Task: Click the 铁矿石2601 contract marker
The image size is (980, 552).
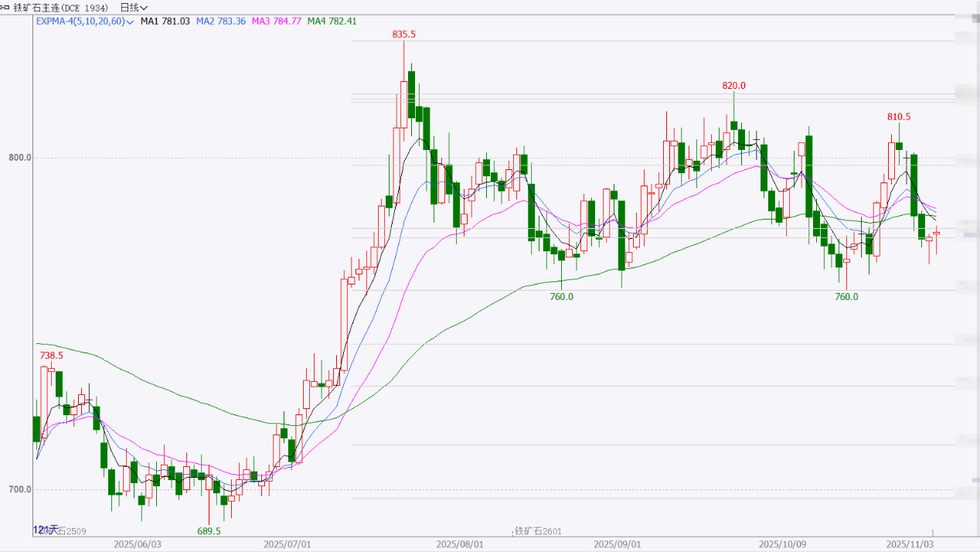Action: [x=538, y=531]
